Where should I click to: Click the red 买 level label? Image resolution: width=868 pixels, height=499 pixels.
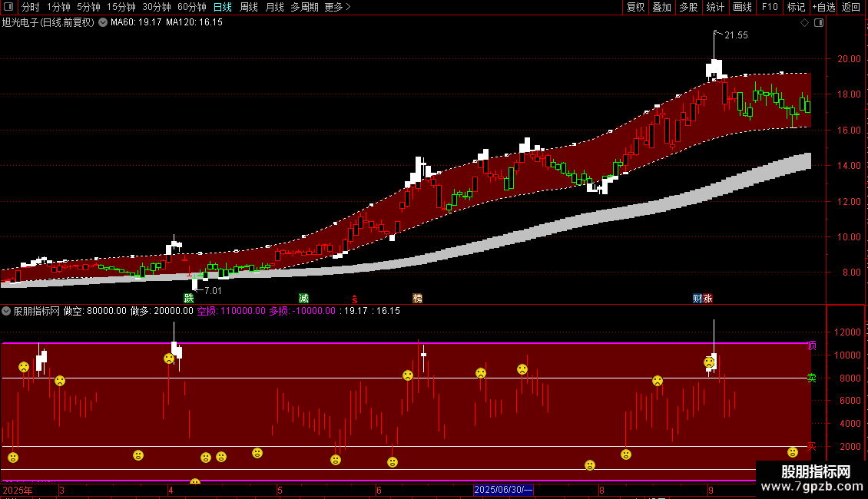pos(811,446)
